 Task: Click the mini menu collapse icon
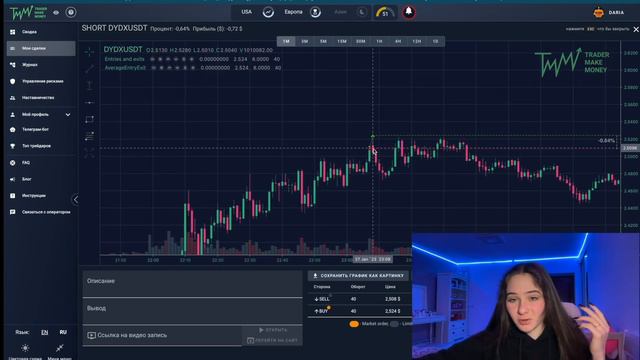tap(60, 348)
